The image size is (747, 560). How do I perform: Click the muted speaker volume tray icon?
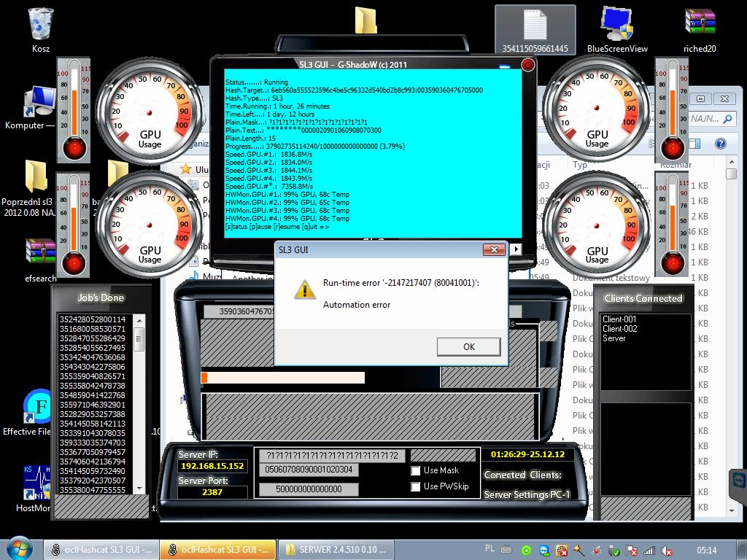coord(667,551)
